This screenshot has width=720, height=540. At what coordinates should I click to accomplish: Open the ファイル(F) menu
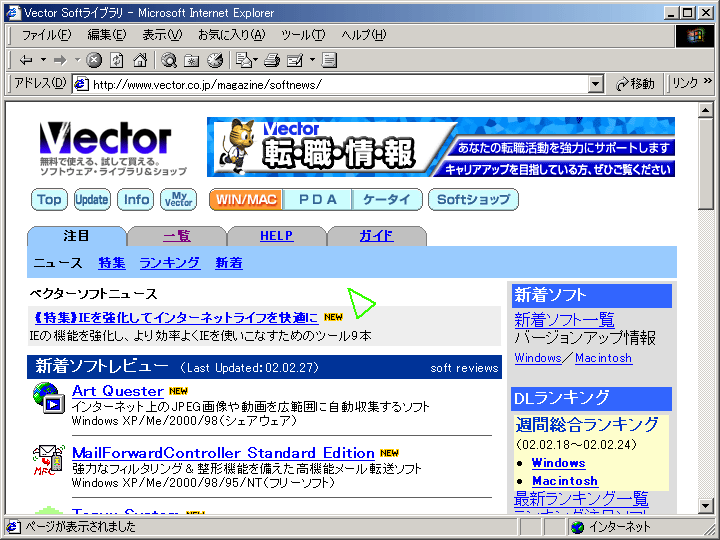[x=46, y=35]
